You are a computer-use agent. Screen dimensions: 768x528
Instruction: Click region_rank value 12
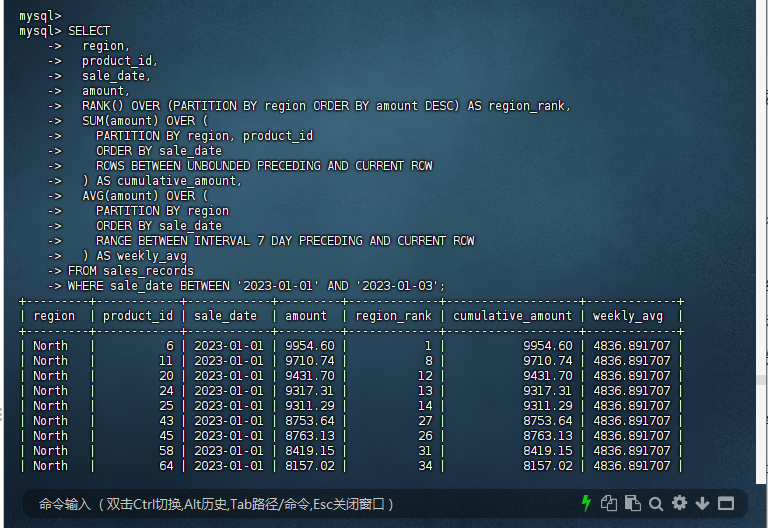pyautogui.click(x=425, y=376)
